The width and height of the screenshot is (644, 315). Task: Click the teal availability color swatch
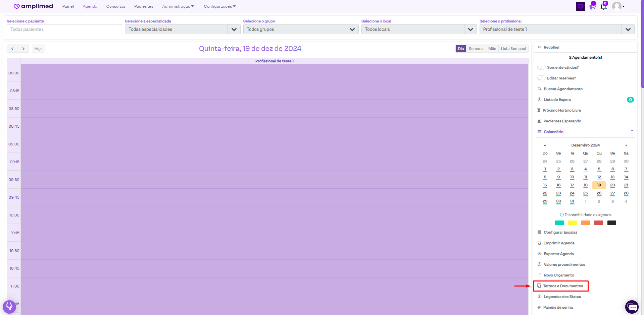[559, 223]
